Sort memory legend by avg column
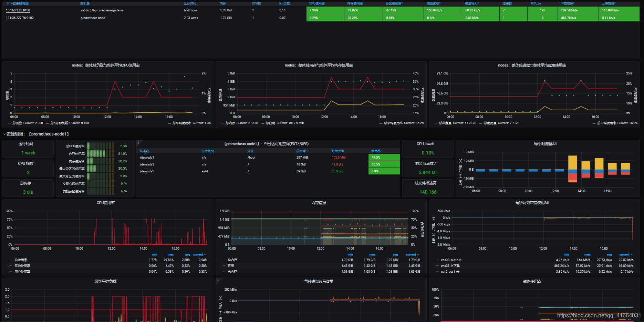The width and height of the screenshot is (644, 322). [x=395, y=254]
